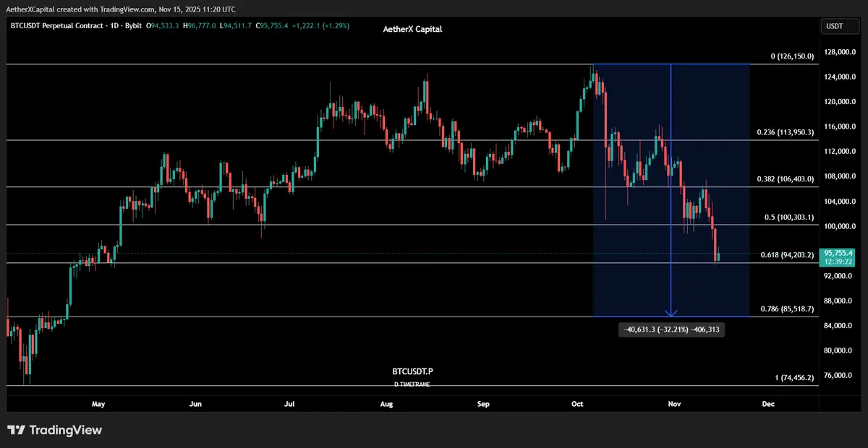Click the AetherX Capital title text
Image resolution: width=868 pixels, height=448 pixels.
pos(412,29)
